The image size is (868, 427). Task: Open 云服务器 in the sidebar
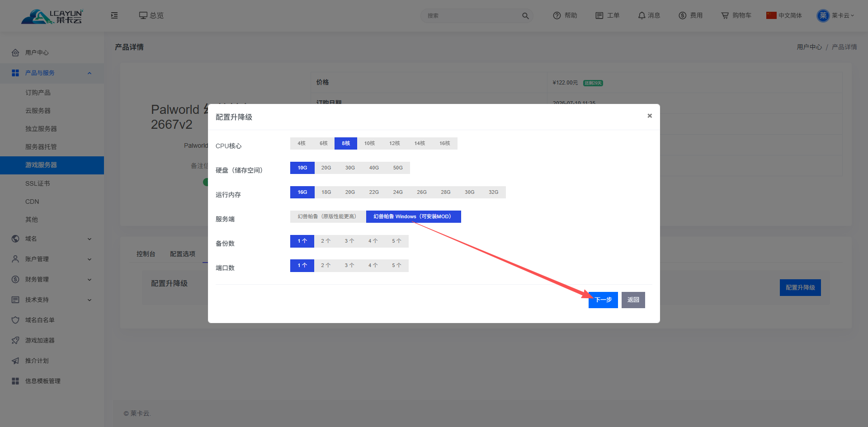(x=38, y=111)
